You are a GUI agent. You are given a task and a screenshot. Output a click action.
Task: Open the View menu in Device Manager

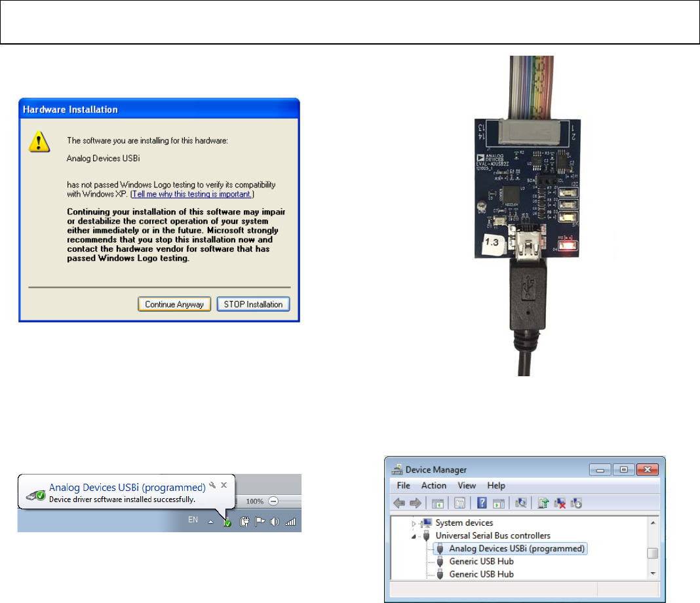tap(467, 486)
